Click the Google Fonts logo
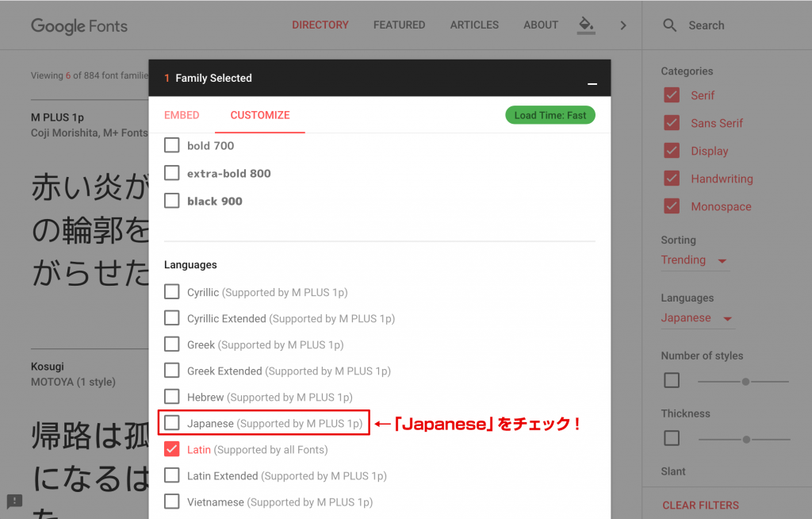812x519 pixels. click(79, 25)
